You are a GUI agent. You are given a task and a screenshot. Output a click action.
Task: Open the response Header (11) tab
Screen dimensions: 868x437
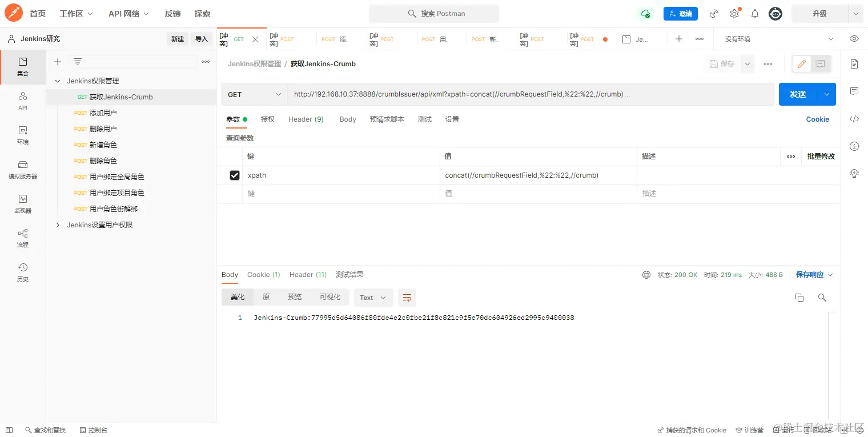pyautogui.click(x=308, y=275)
